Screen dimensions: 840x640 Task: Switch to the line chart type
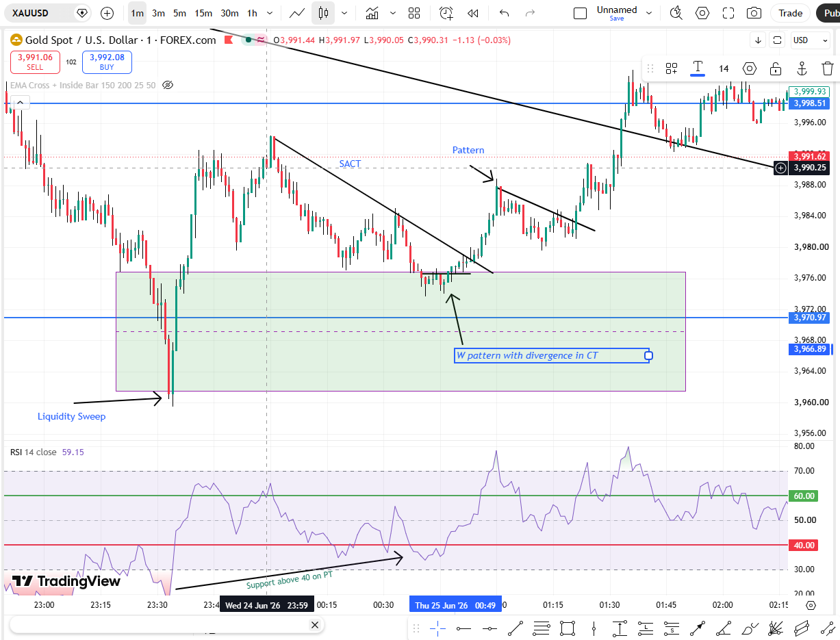(x=297, y=13)
